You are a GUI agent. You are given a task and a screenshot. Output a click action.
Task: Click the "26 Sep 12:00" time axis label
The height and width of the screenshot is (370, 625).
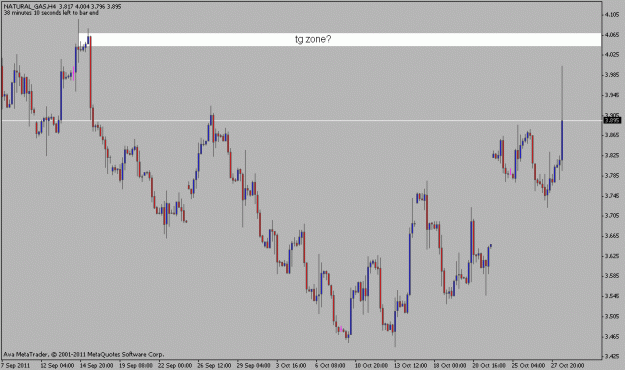pyautogui.click(x=214, y=365)
